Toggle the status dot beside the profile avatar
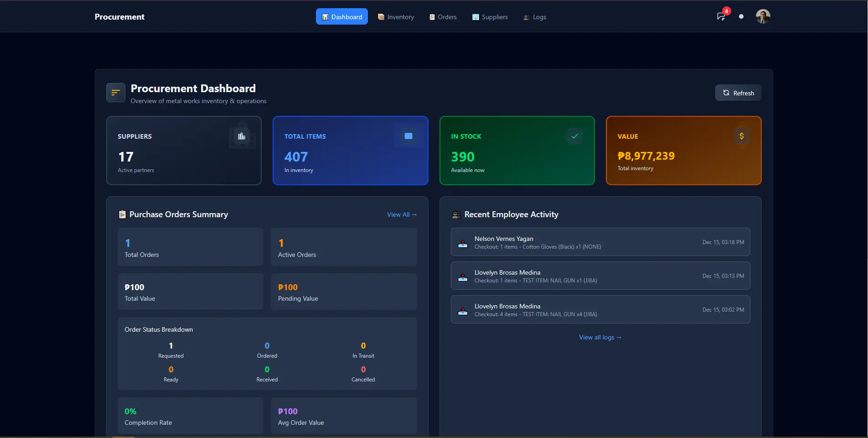The width and height of the screenshot is (868, 438). 741,16
